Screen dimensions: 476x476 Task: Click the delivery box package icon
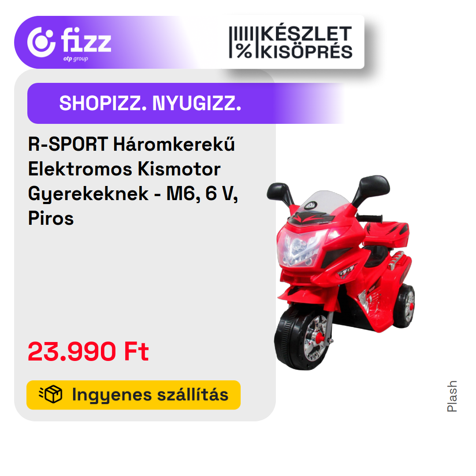coord(51,394)
